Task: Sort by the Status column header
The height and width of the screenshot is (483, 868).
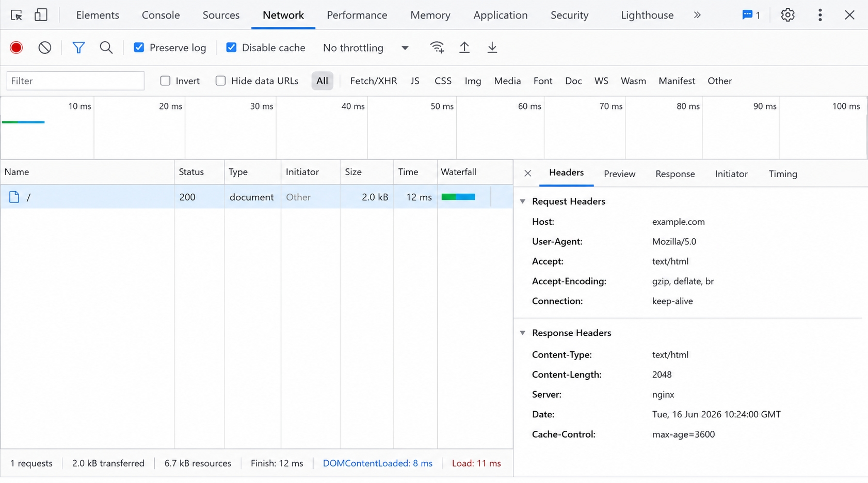Action: [199, 172]
